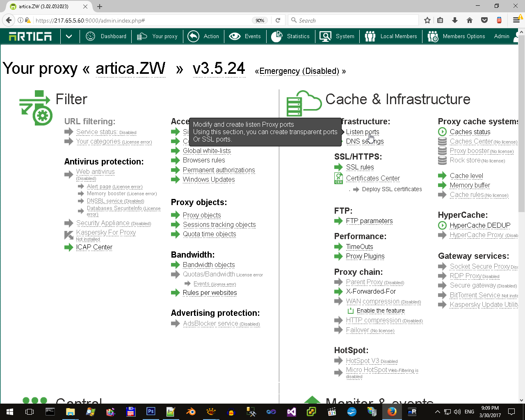Click the System monitor magnifier icon
This screenshot has height=420, width=525.
click(325, 37)
